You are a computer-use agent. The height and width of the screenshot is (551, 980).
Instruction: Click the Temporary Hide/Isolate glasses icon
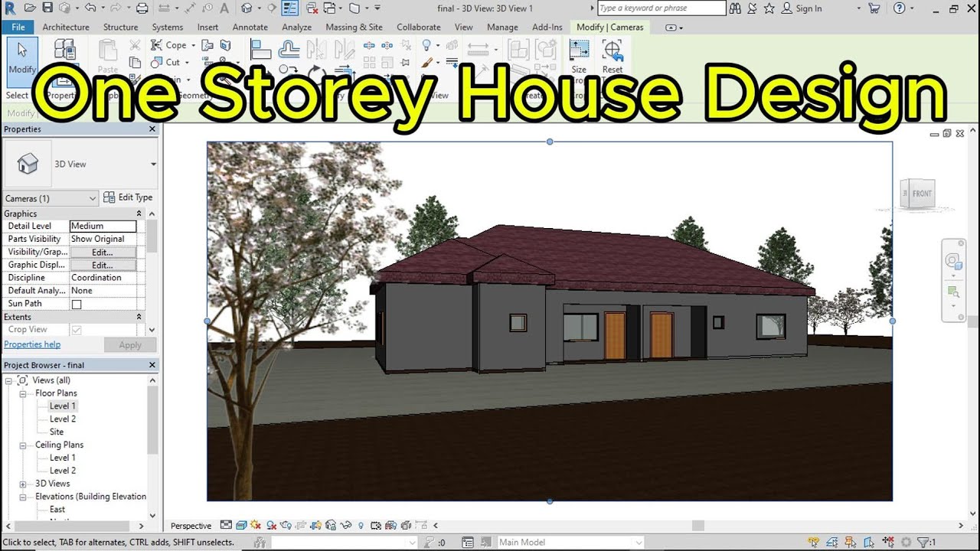point(346,525)
